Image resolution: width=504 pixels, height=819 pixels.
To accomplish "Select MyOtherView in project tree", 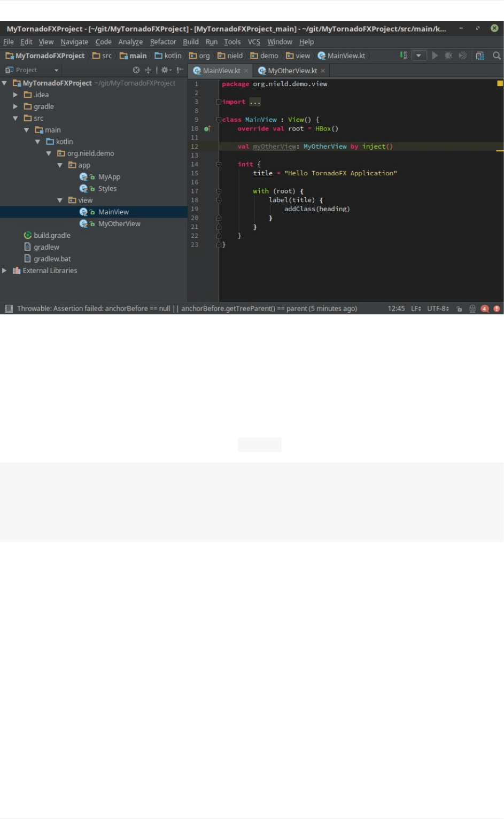I will [119, 224].
